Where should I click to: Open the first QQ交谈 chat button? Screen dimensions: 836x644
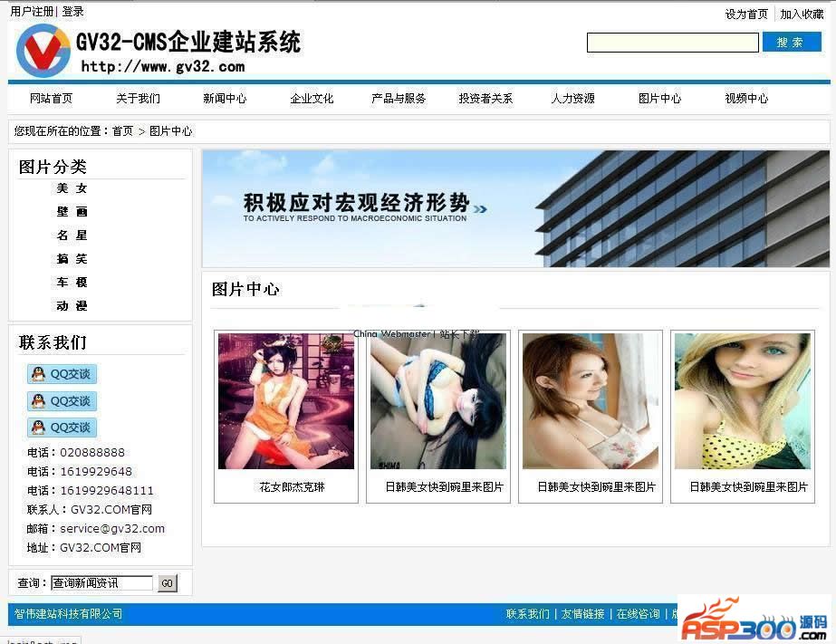[62, 374]
